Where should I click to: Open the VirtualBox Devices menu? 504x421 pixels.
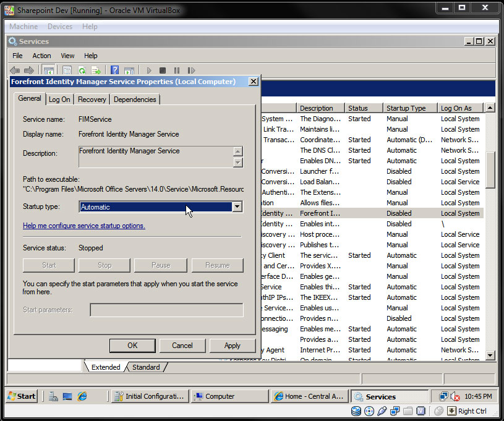click(x=60, y=27)
